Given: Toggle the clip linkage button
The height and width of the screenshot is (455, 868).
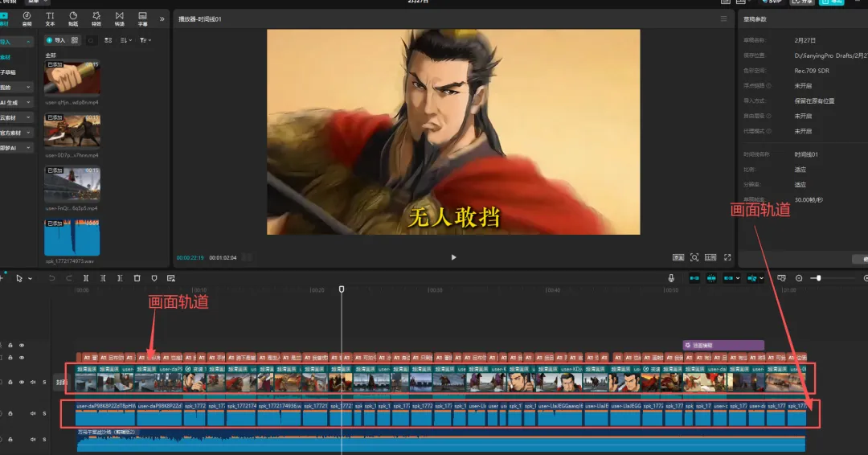Looking at the screenshot, I should (x=728, y=278).
